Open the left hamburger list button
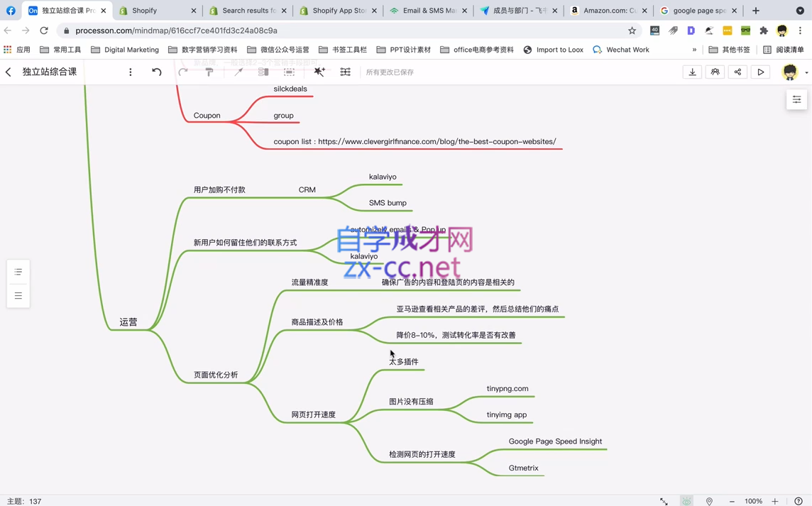This screenshot has width=812, height=506. pos(18,296)
